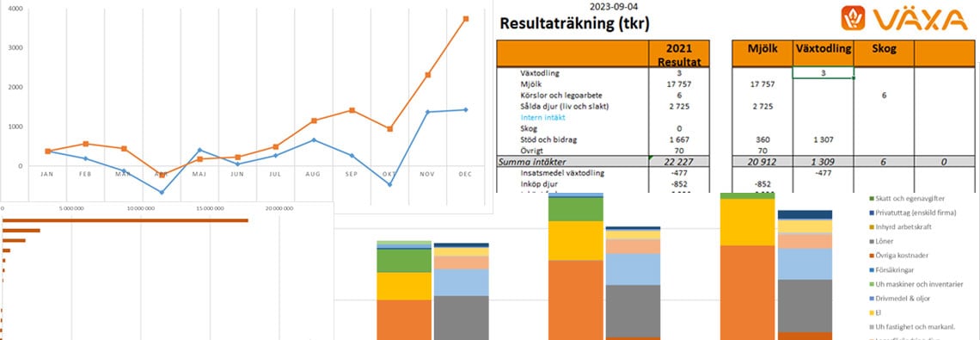Click the Drivmedel & oljor legend marker

tap(871, 299)
